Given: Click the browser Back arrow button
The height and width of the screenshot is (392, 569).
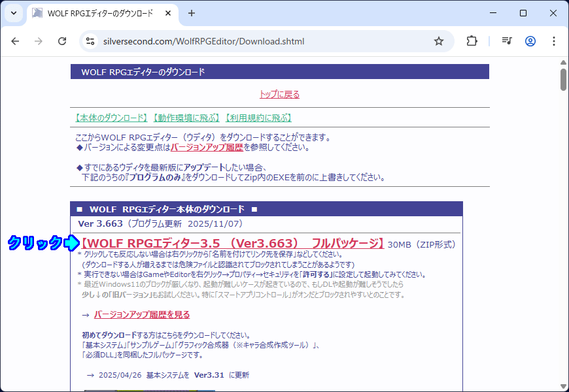Looking at the screenshot, I should click(x=15, y=41).
